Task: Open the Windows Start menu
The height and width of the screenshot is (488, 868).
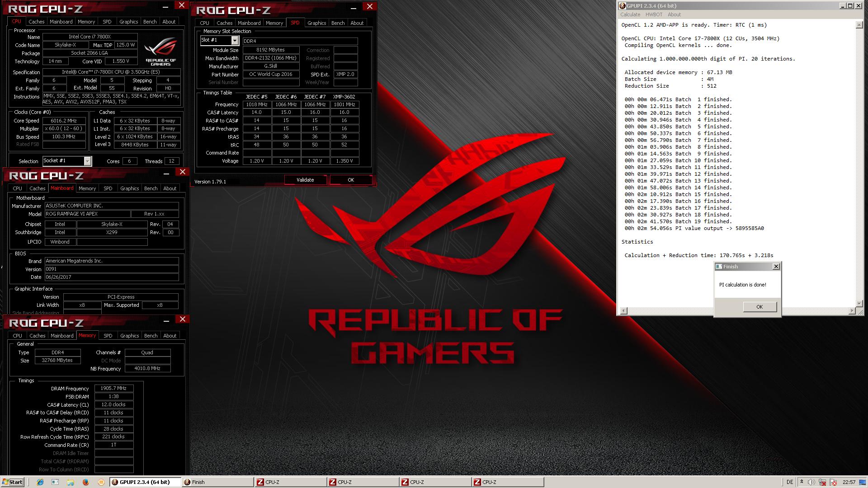Action: point(12,482)
